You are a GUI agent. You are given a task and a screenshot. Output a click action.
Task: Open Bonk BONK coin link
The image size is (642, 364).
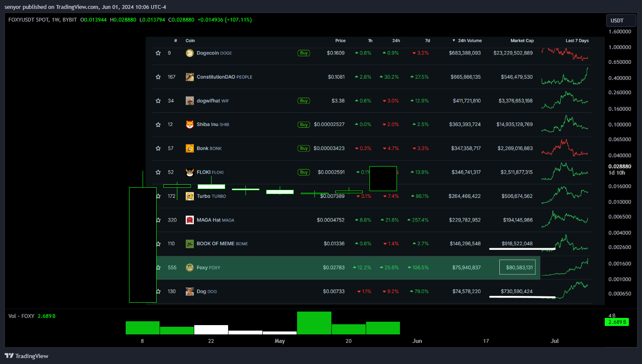tap(209, 148)
